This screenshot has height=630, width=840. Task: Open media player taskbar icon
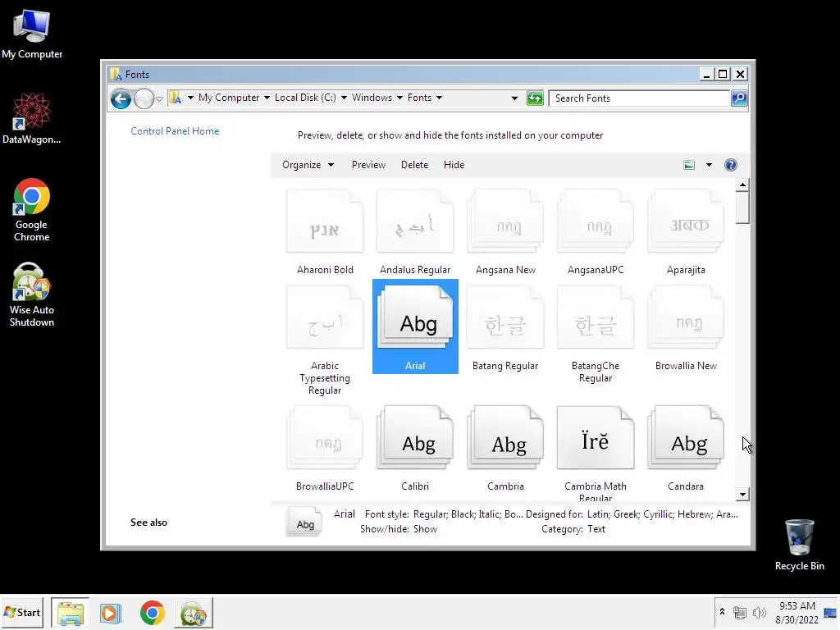[111, 613]
